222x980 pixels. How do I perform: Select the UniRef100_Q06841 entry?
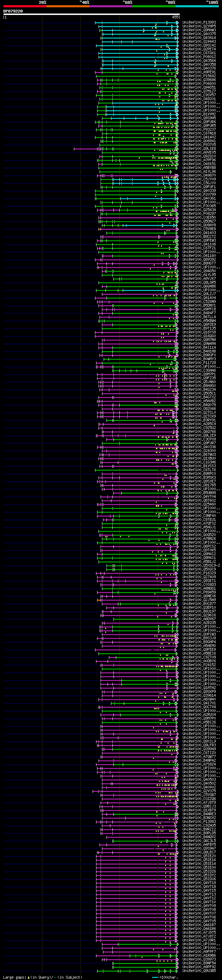click(199, 141)
